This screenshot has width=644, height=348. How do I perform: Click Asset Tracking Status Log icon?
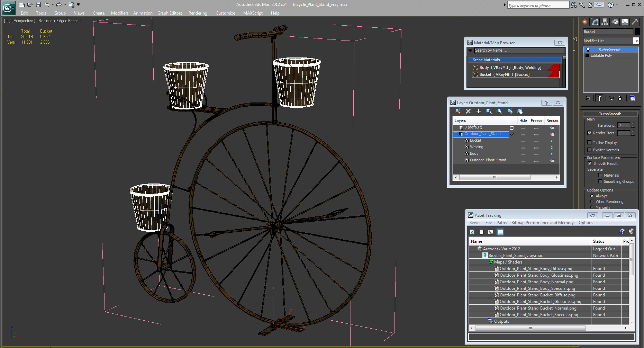(481, 232)
